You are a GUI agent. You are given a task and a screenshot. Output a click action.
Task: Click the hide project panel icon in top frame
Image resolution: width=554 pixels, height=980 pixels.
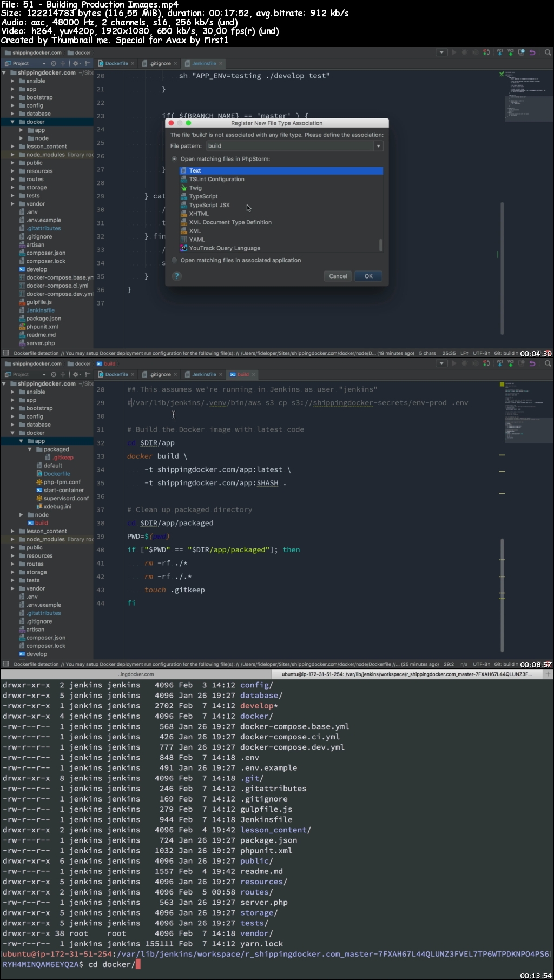coord(88,63)
